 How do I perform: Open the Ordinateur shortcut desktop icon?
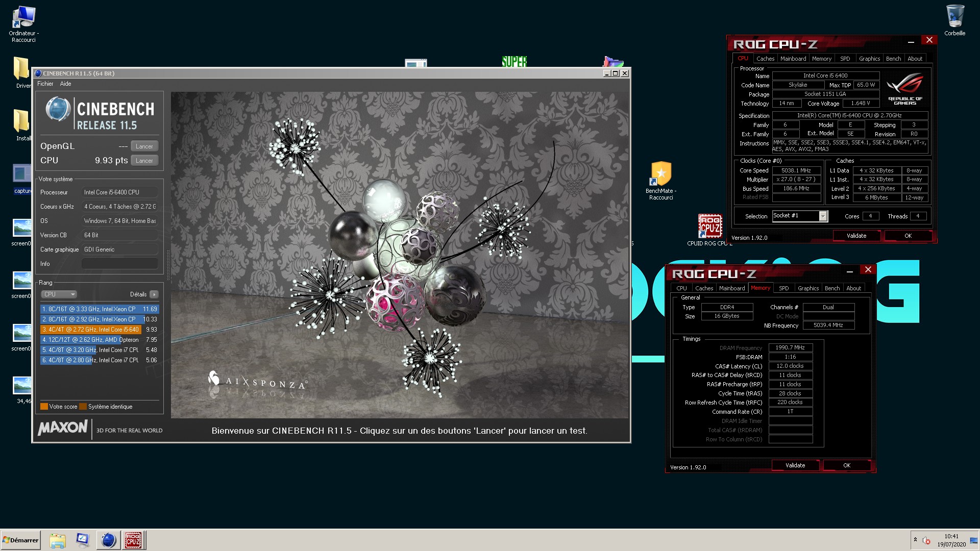[23, 24]
